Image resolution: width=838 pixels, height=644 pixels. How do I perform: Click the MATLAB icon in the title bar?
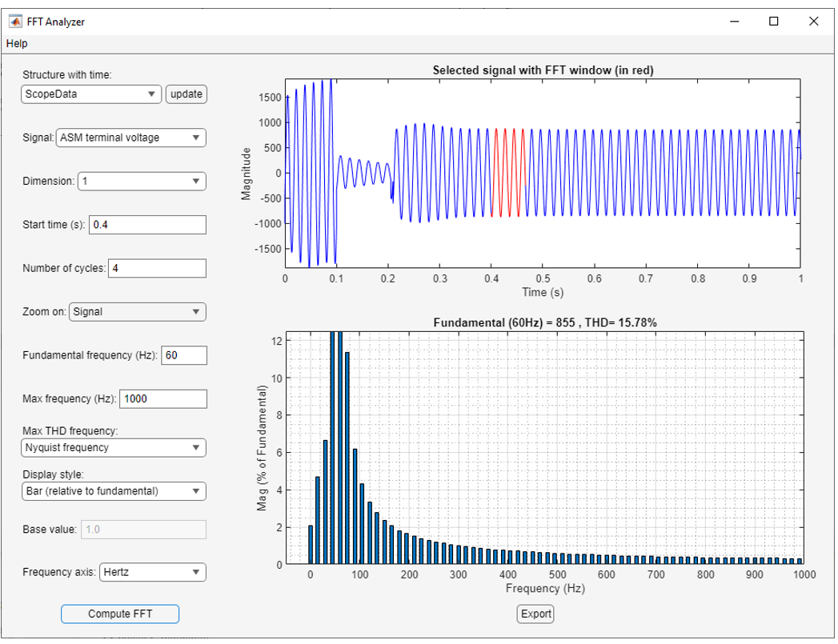coord(15,22)
